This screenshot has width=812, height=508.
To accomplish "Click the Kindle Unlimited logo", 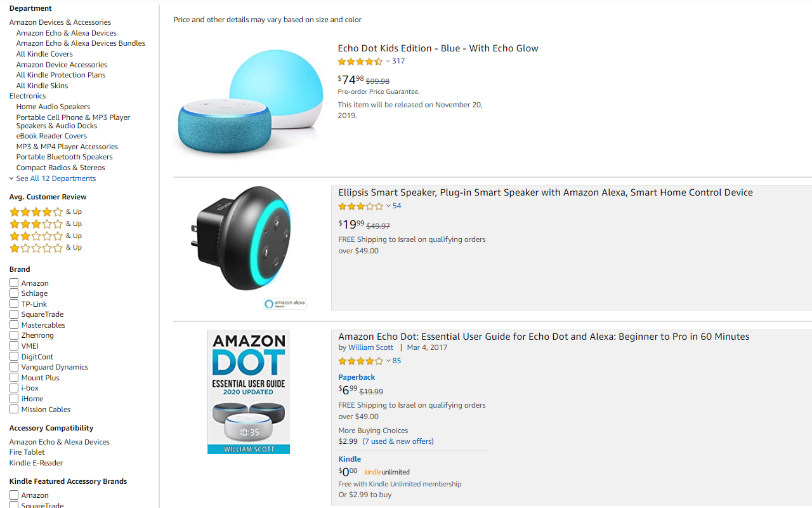I will (x=387, y=472).
